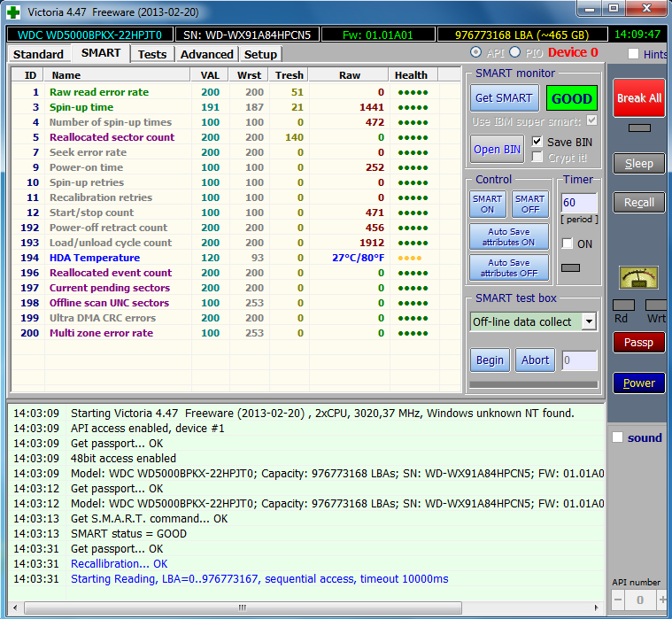Image resolution: width=672 pixels, height=619 pixels.
Task: Click the VAL column header
Action: [210, 75]
